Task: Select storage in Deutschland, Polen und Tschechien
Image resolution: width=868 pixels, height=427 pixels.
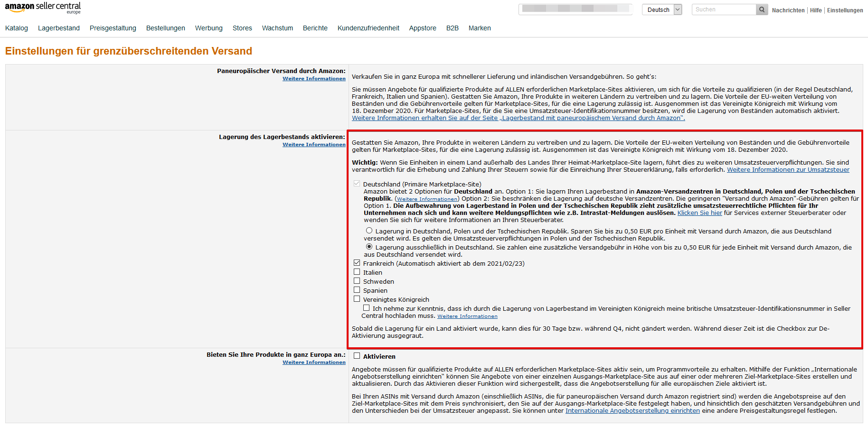Action: (369, 231)
